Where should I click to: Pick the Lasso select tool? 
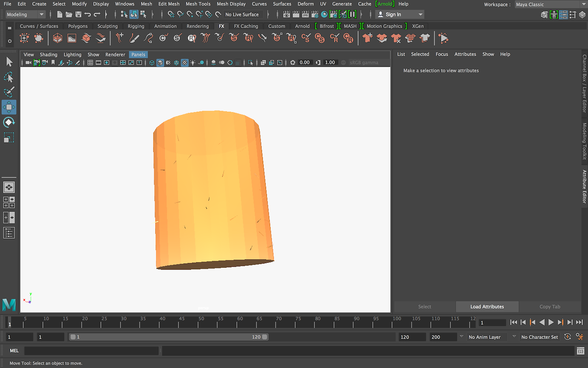pyautogui.click(x=9, y=77)
